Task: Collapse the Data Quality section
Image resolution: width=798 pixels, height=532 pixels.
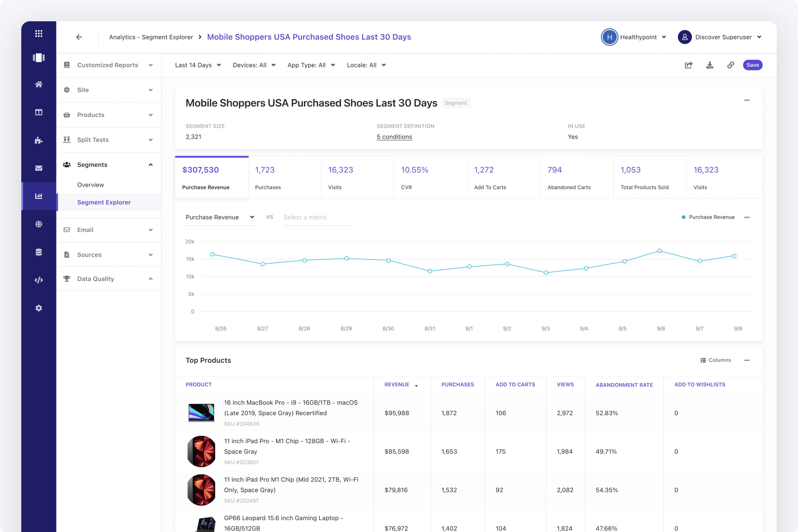Action: tap(109, 279)
